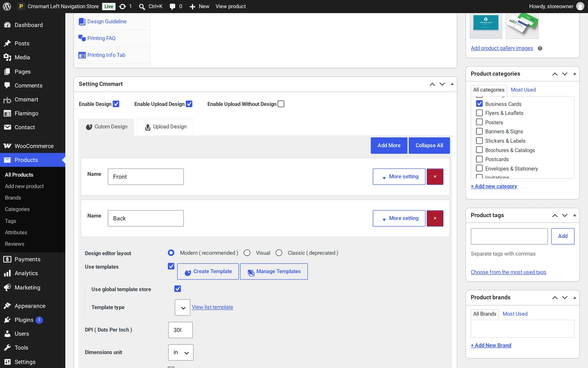
Task: Open the comments bubble icon in admin bar
Action: pyautogui.click(x=172, y=7)
